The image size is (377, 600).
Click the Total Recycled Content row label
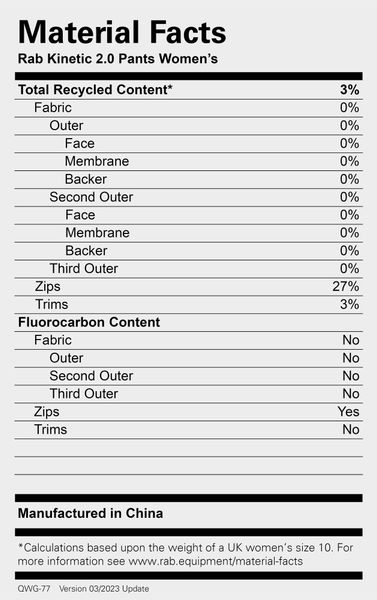tap(95, 90)
